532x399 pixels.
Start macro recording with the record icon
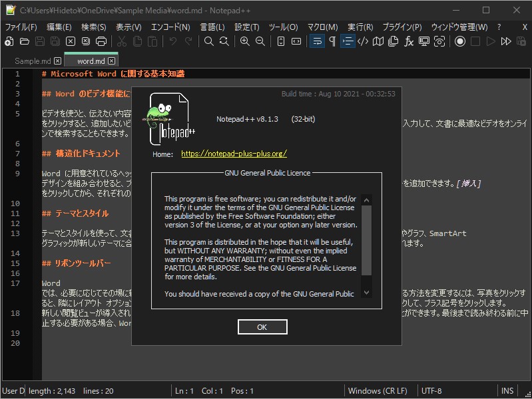click(x=460, y=41)
